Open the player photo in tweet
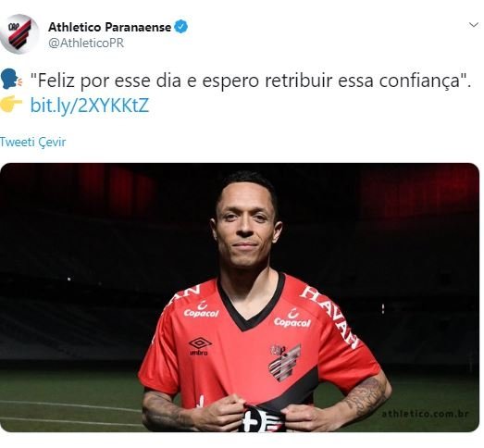Viewport: 484px width, 448px height. [x=240, y=297]
